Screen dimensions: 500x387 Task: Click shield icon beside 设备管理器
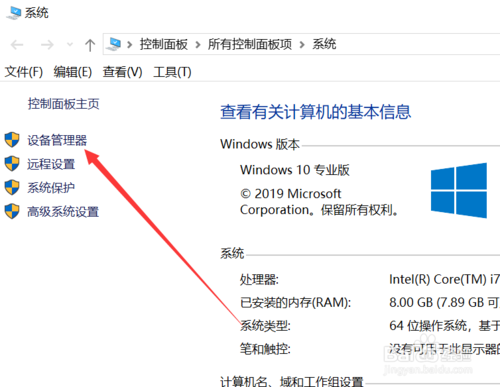coord(12,140)
